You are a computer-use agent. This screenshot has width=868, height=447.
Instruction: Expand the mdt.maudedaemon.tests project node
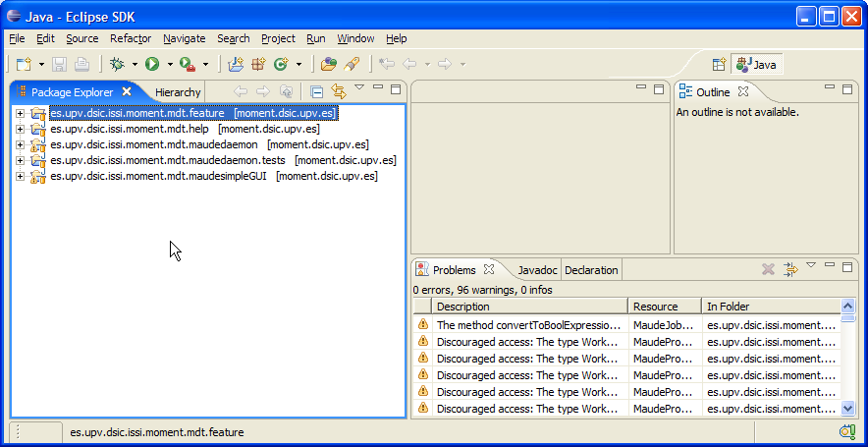(21, 161)
